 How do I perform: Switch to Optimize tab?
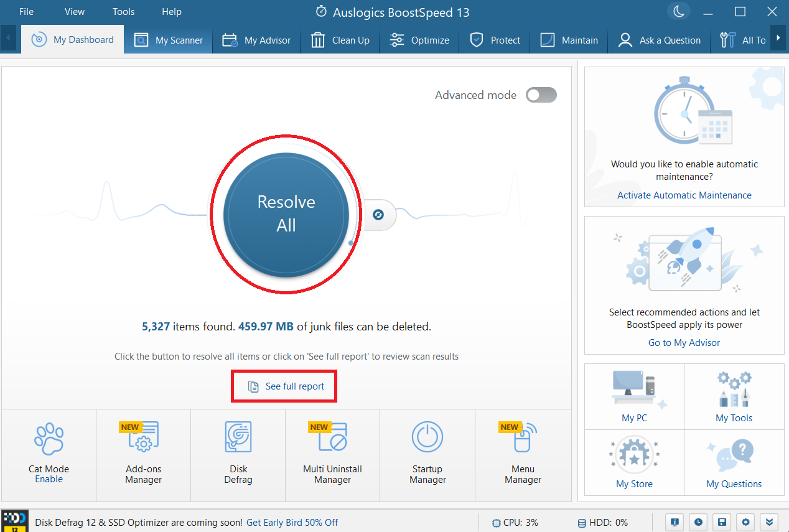coord(419,40)
